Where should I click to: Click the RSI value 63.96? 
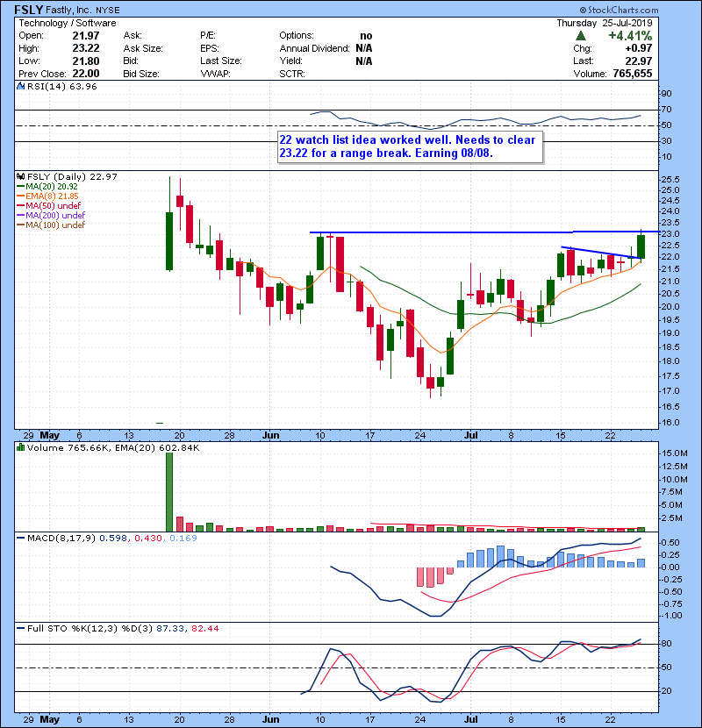coord(83,86)
